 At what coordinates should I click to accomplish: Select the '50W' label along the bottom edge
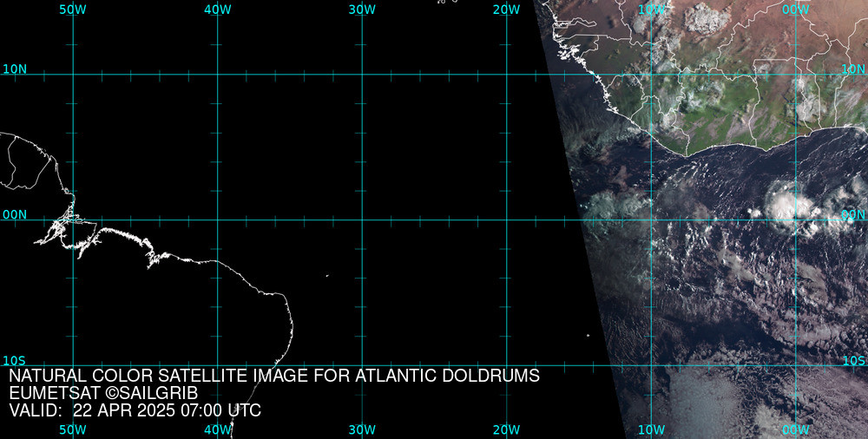pos(73,430)
